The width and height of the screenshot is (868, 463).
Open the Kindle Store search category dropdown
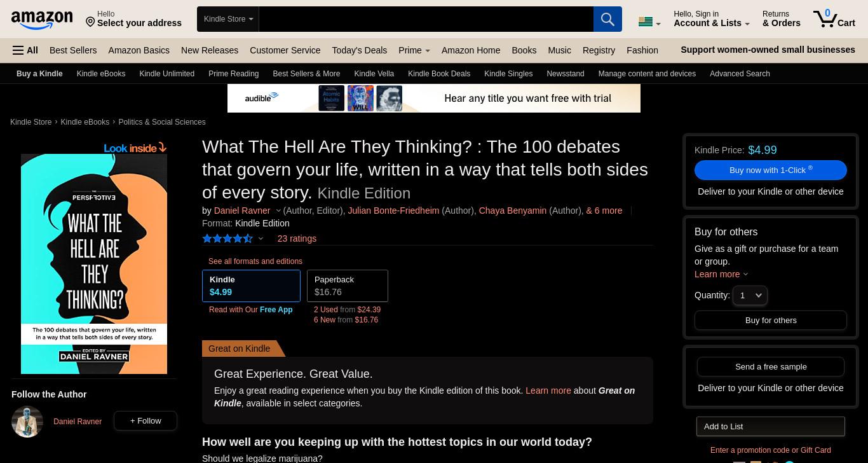pyautogui.click(x=228, y=19)
